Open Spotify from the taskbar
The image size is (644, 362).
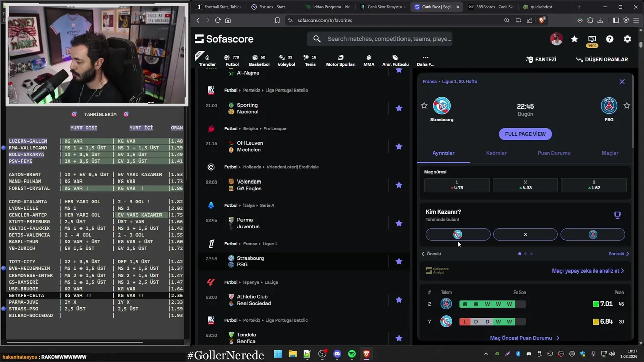[352, 354]
